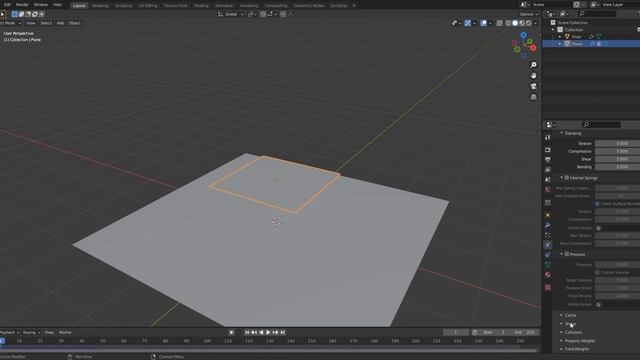The width and height of the screenshot is (640, 360).
Task: Switch to the UV Editing workspace tab
Action: [x=147, y=6]
